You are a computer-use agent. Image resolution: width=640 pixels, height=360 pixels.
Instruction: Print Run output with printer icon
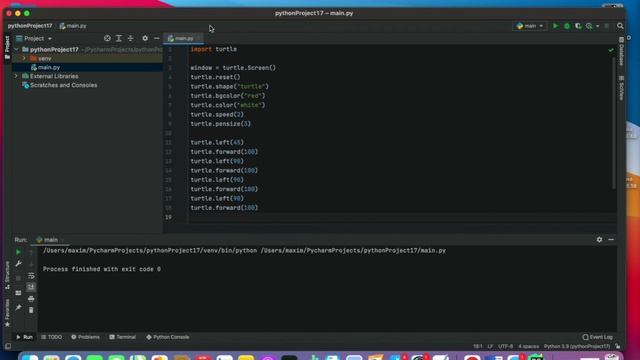(x=31, y=299)
